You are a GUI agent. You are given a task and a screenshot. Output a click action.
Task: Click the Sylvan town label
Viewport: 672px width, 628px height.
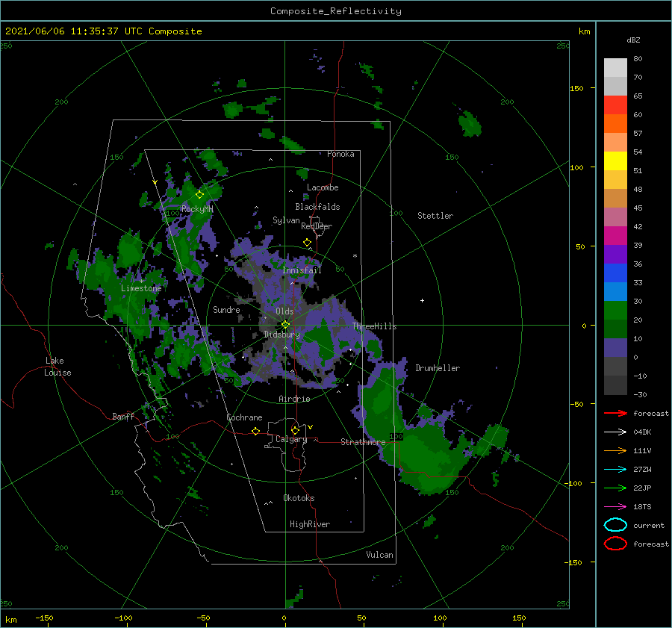coord(286,220)
